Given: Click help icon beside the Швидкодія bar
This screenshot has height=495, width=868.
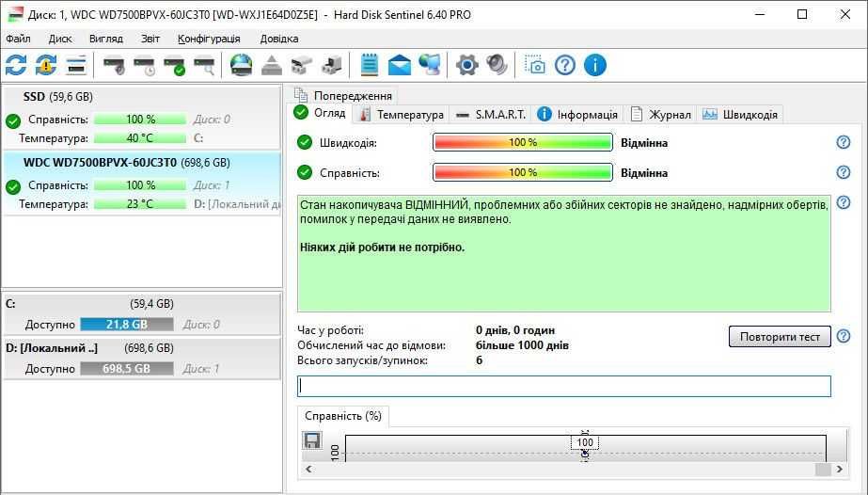Looking at the screenshot, I should pyautogui.click(x=844, y=142).
